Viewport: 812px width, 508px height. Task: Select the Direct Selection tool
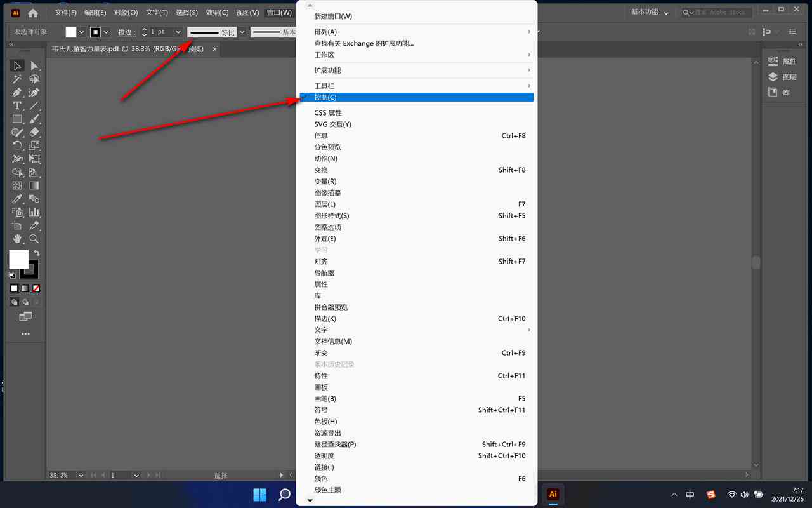pyautogui.click(x=34, y=66)
